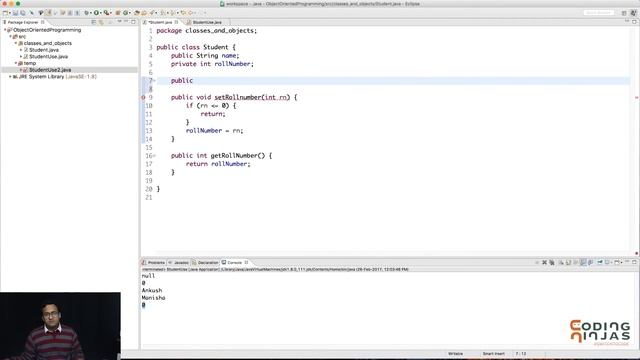Viewport: 640px width, 360px height.
Task: Open the Javadoc tab
Action: [x=179, y=262]
